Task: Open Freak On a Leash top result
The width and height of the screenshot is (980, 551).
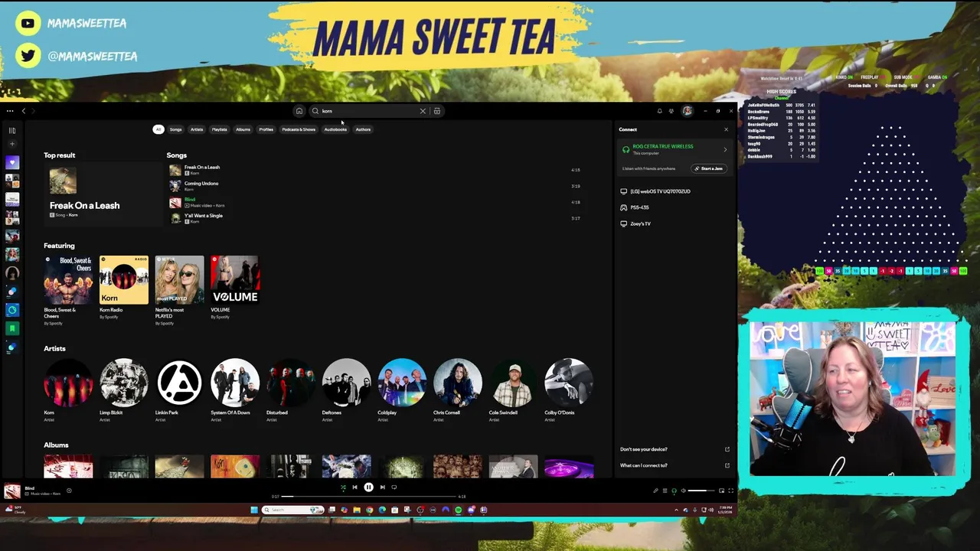Action: click(x=103, y=194)
